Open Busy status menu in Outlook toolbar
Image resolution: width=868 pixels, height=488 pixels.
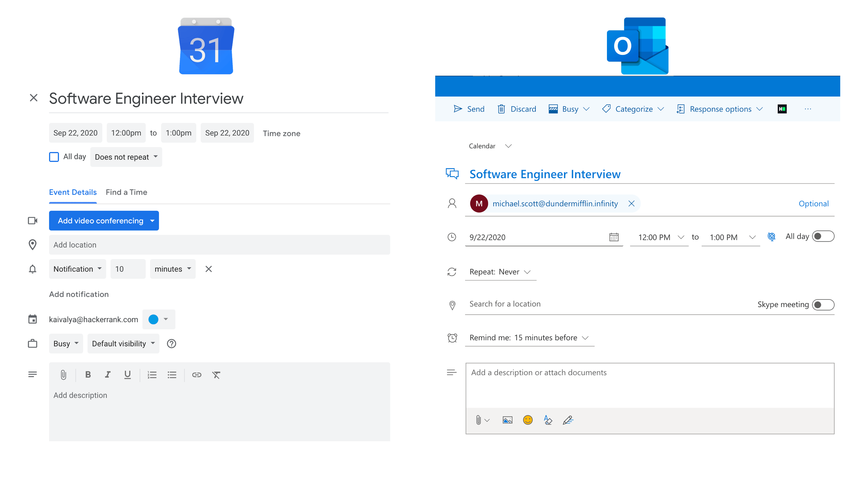pos(569,109)
